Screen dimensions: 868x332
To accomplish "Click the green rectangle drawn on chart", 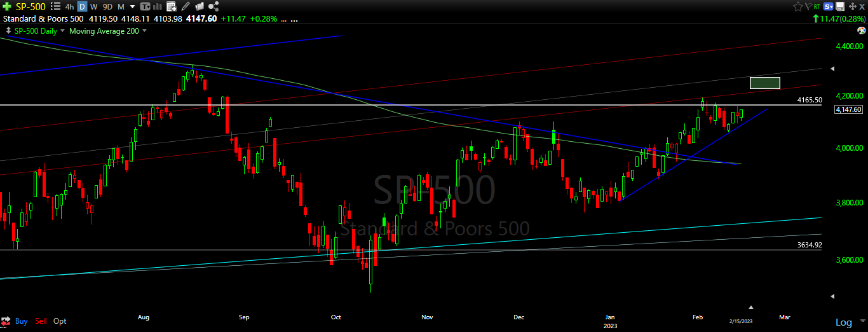I will [x=765, y=83].
